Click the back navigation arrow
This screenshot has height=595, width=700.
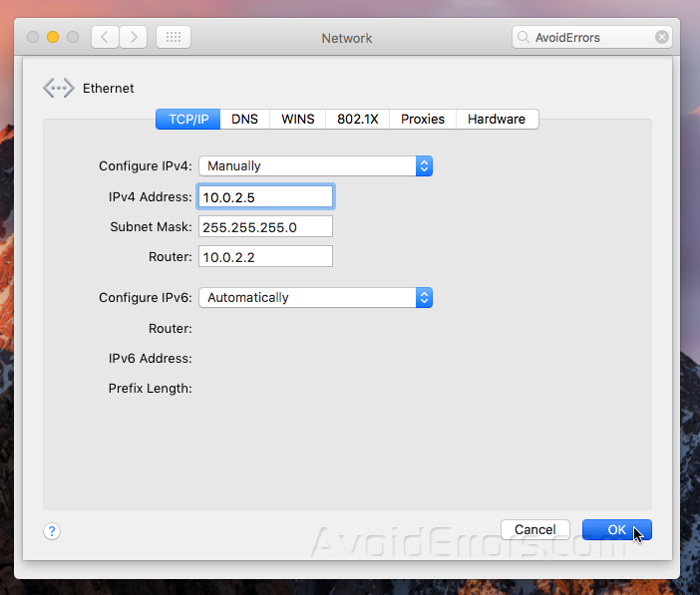point(106,38)
